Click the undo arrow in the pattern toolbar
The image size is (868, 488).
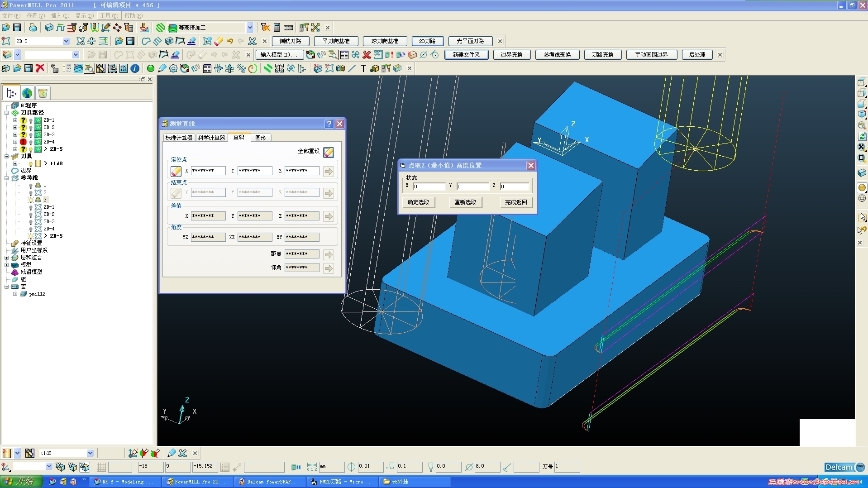230,41
